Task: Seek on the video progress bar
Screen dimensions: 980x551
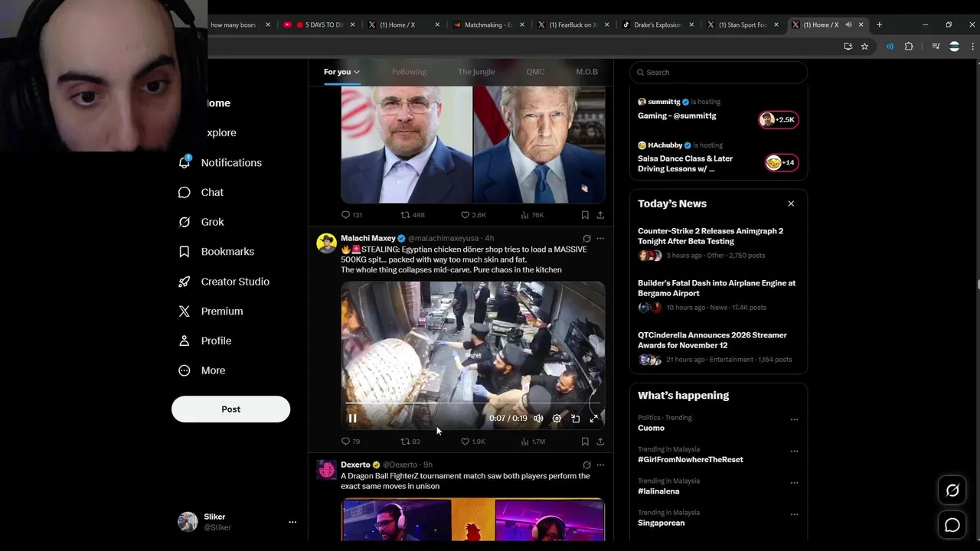Action: click(472, 403)
